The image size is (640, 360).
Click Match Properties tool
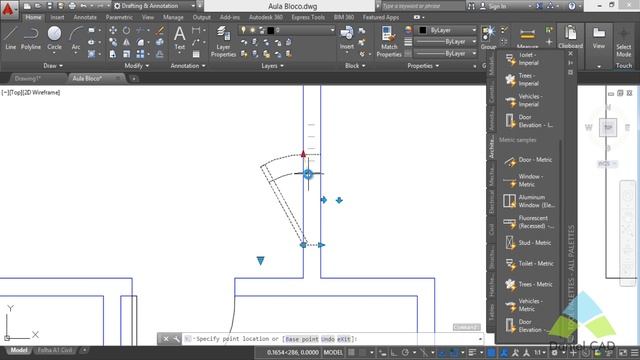389,41
